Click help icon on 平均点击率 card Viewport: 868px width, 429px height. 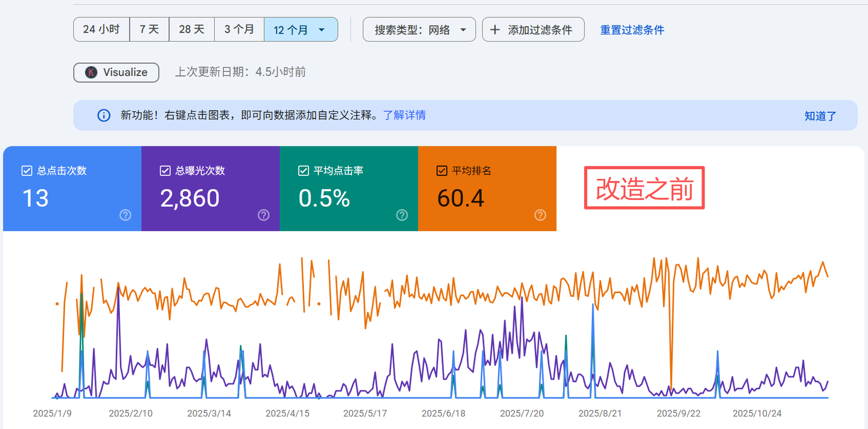pos(402,215)
